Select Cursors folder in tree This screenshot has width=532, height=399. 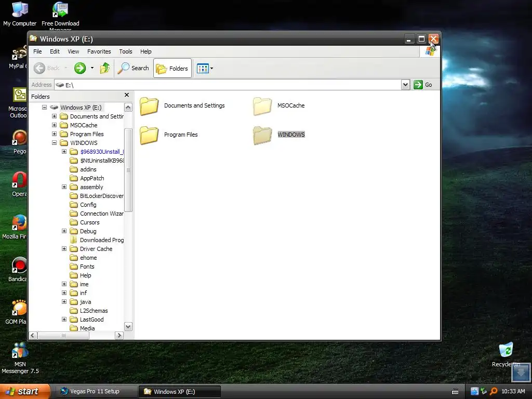pyautogui.click(x=85, y=222)
